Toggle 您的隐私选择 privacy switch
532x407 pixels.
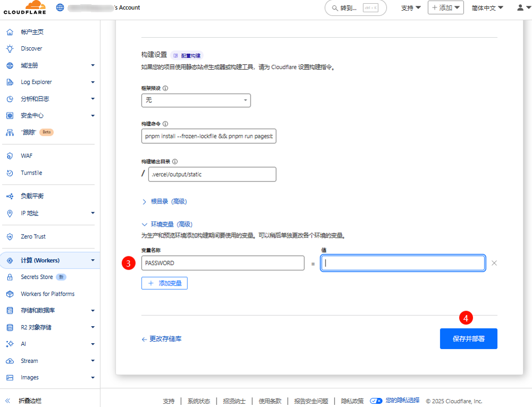377,401
